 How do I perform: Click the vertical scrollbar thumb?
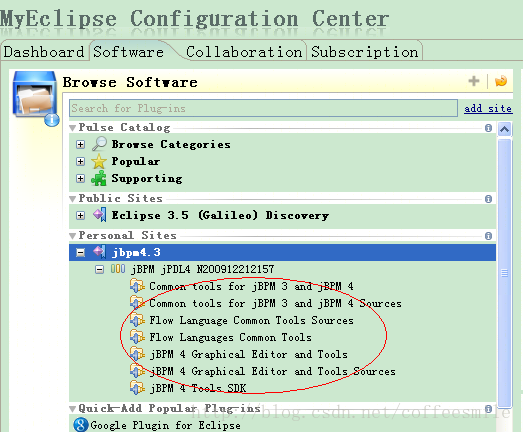pyautogui.click(x=504, y=273)
